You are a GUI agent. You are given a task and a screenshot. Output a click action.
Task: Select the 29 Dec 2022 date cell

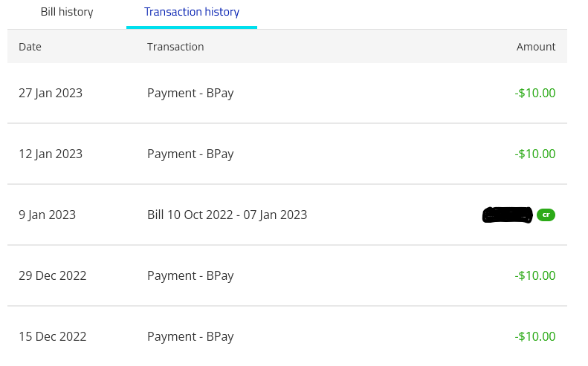point(53,275)
